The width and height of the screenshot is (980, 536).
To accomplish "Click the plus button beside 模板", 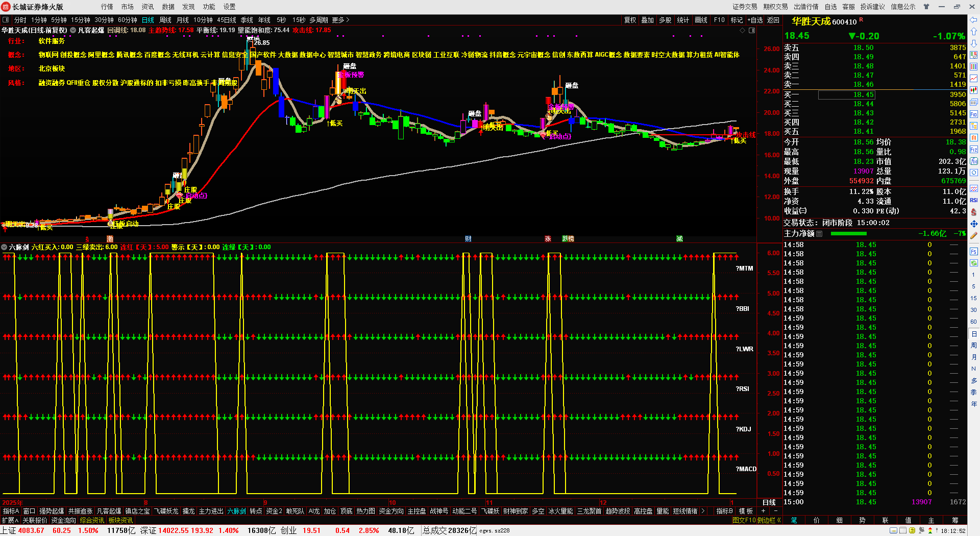I will click(764, 511).
